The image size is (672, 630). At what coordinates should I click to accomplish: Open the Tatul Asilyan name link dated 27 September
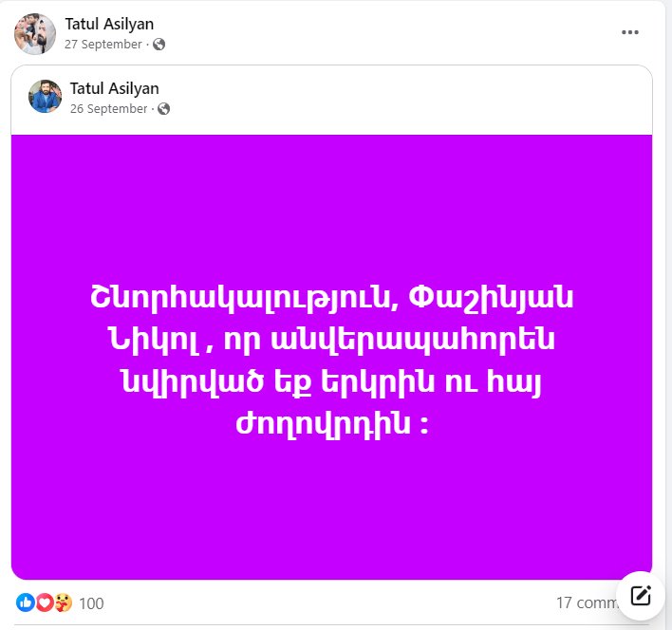[x=109, y=24]
